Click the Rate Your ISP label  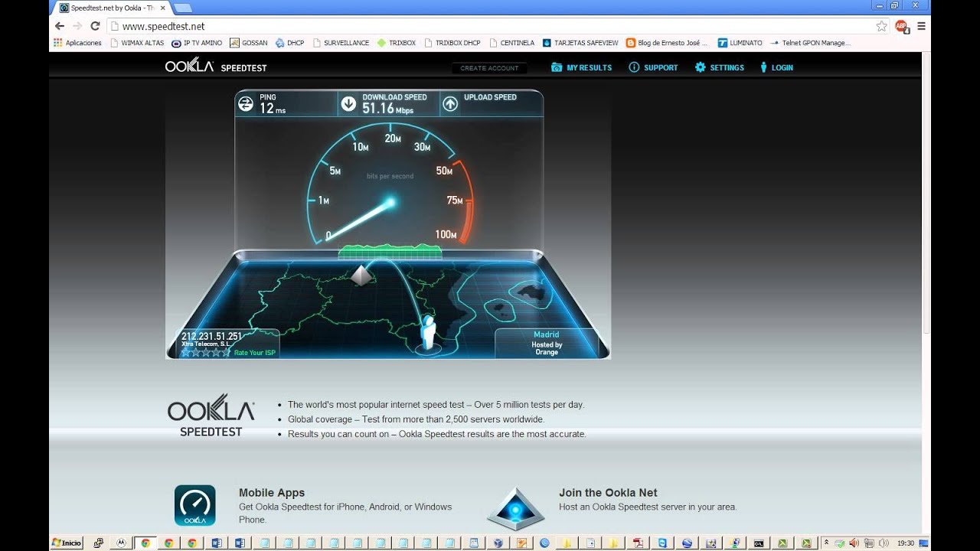click(254, 353)
